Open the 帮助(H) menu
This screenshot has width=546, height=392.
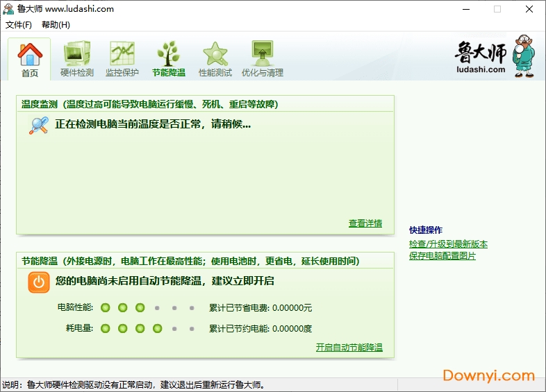[x=56, y=25]
